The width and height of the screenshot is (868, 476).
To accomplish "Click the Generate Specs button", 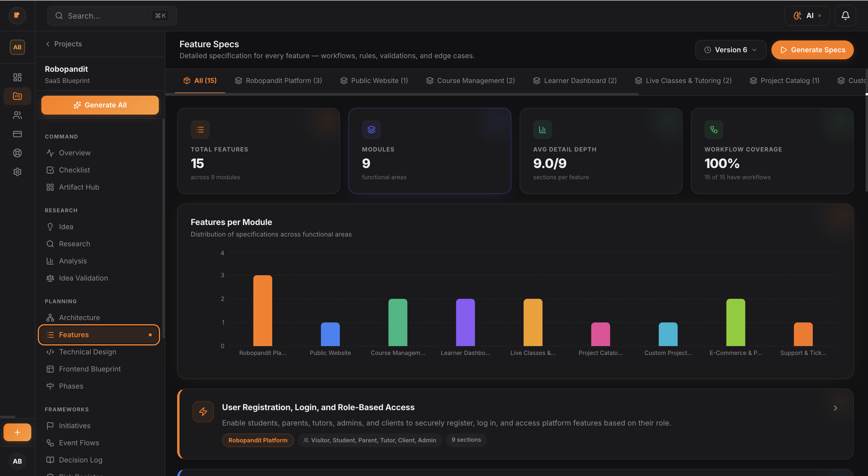I will (812, 50).
